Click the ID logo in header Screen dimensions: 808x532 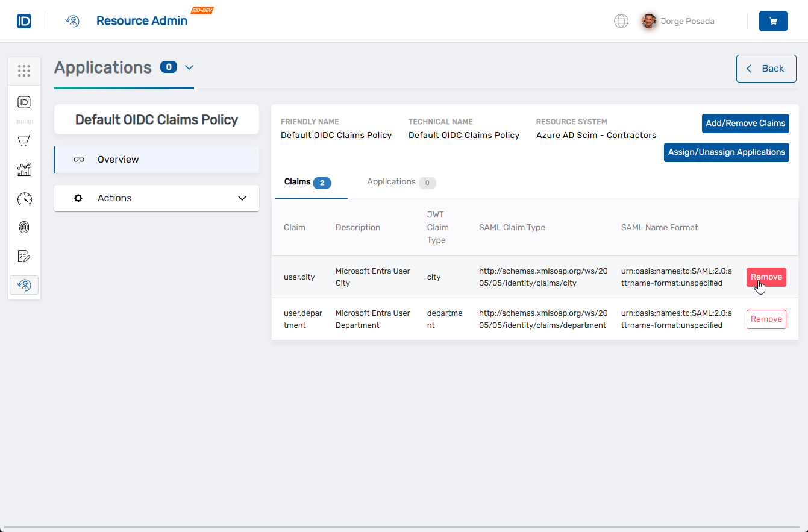pyautogui.click(x=24, y=21)
